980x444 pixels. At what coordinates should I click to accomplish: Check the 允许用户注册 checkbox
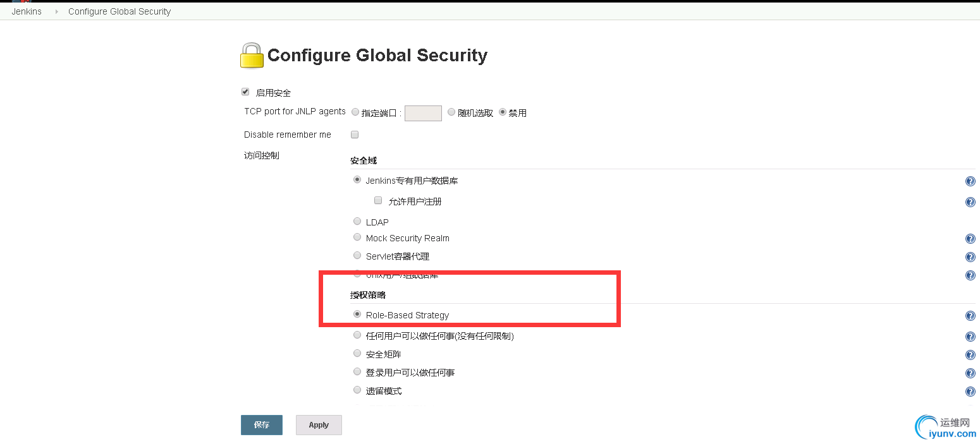pyautogui.click(x=378, y=200)
